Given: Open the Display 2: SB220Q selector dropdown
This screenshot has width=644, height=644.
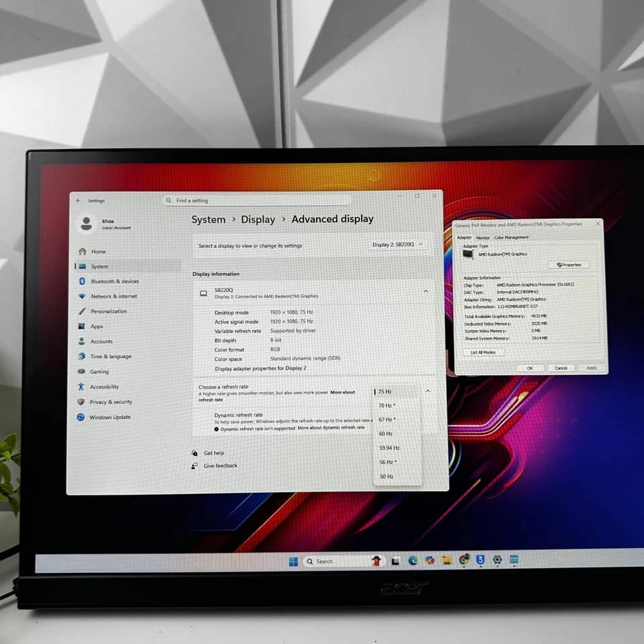Looking at the screenshot, I should pos(396,244).
